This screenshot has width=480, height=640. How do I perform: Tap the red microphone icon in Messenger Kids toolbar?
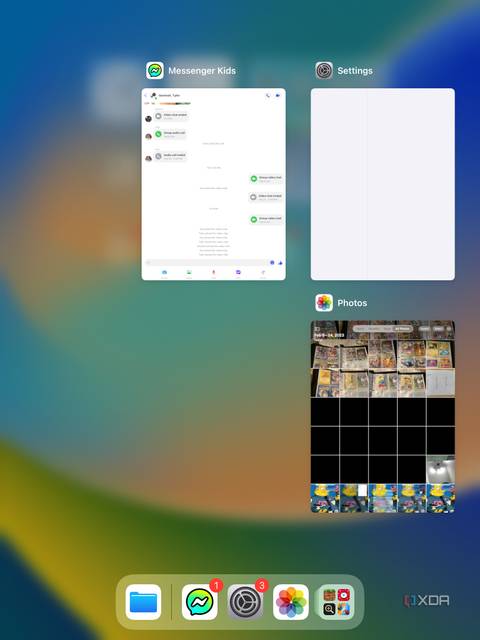pos(213,273)
